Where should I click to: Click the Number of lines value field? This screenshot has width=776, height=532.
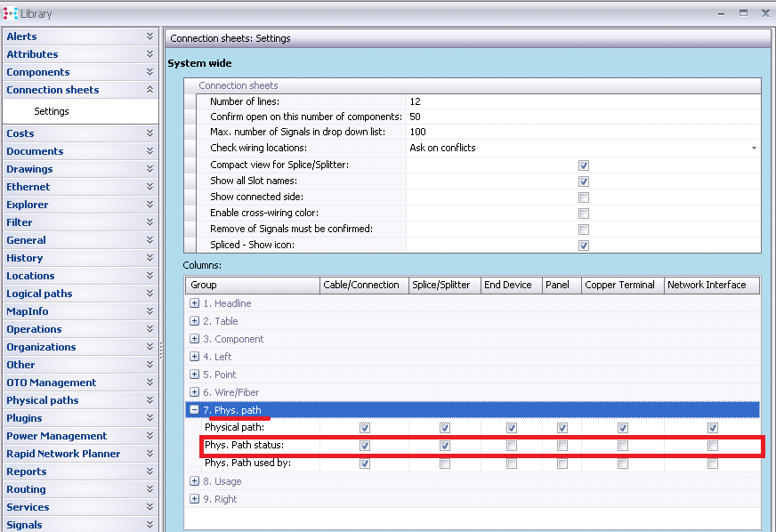tap(583, 101)
